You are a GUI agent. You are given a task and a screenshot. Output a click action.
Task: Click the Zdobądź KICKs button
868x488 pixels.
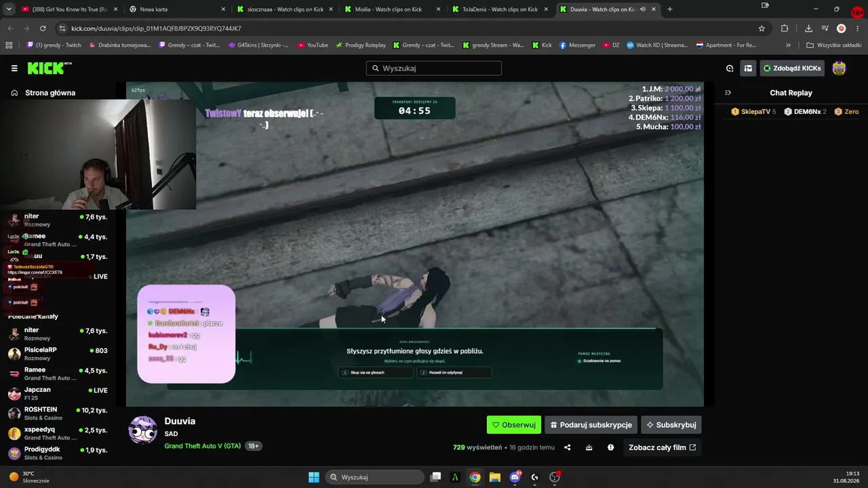click(x=791, y=68)
